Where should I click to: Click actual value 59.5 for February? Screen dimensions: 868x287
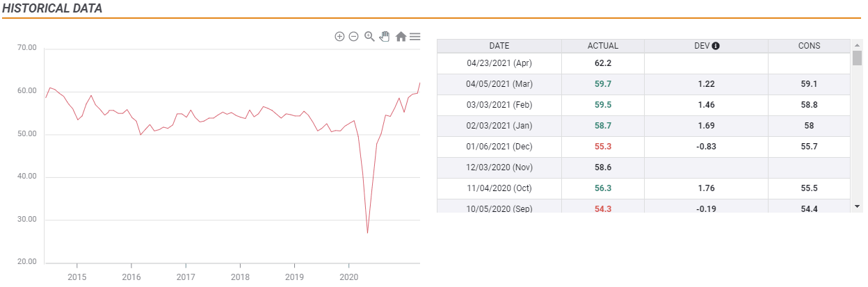[x=602, y=104]
